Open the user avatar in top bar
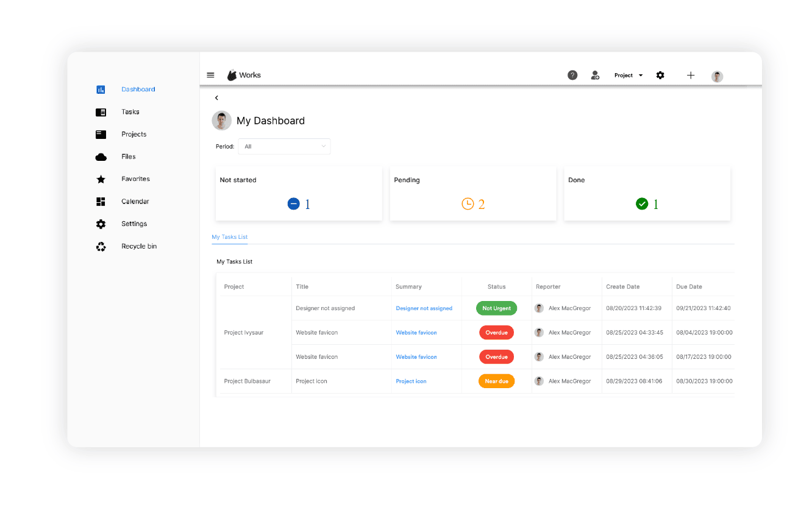This screenshot has height=524, width=812. point(717,76)
